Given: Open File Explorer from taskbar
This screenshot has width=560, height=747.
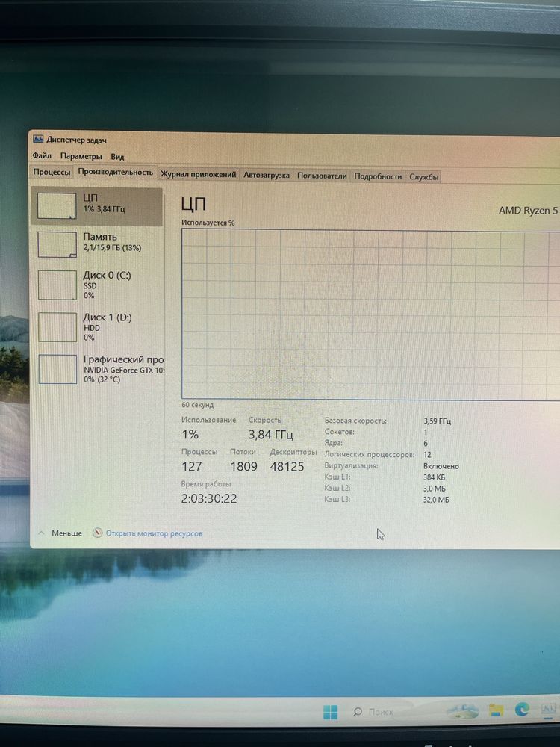Looking at the screenshot, I should click(x=497, y=711).
